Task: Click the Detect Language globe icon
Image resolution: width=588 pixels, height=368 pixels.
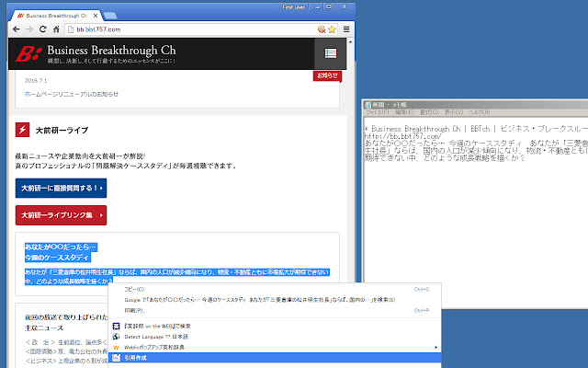Action: tap(117, 337)
